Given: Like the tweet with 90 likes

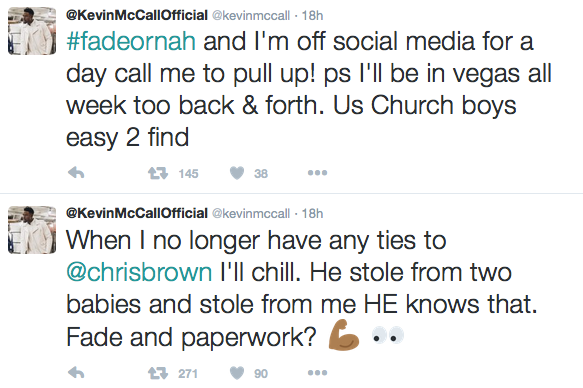Looking at the screenshot, I should coord(237,373).
